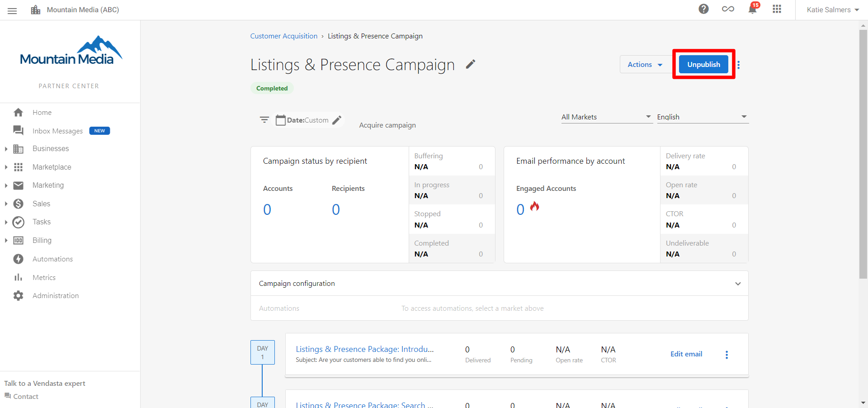The width and height of the screenshot is (868, 408).
Task: Click the Customer Acquisition breadcrumb link
Action: [284, 36]
